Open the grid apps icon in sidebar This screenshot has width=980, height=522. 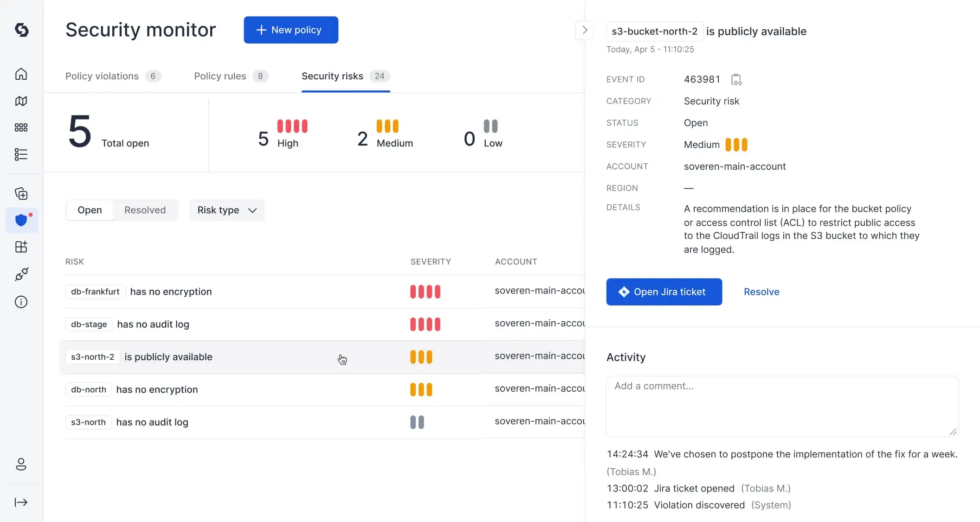point(21,127)
